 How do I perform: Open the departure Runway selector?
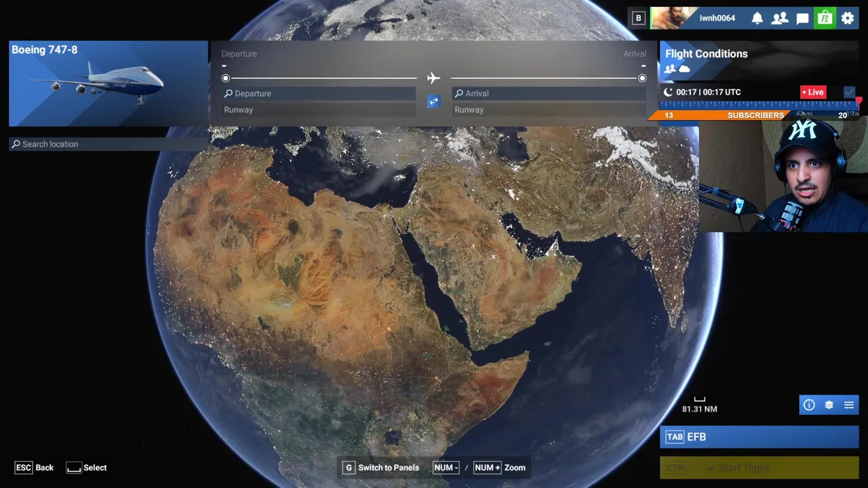coord(319,110)
